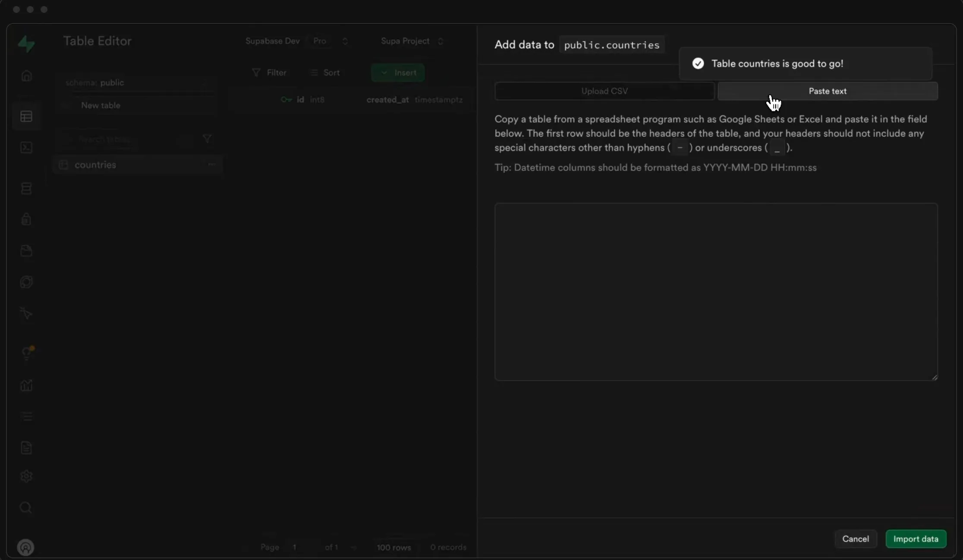Screen dimensions: 963x560
Task: Click the Sort button in the toolbar
Action: point(325,72)
